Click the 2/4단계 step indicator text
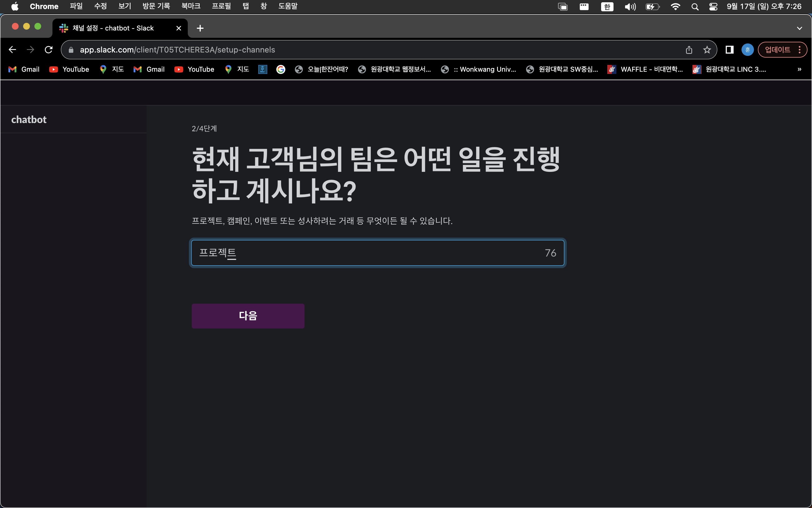Image resolution: width=812 pixels, height=508 pixels. [204, 128]
